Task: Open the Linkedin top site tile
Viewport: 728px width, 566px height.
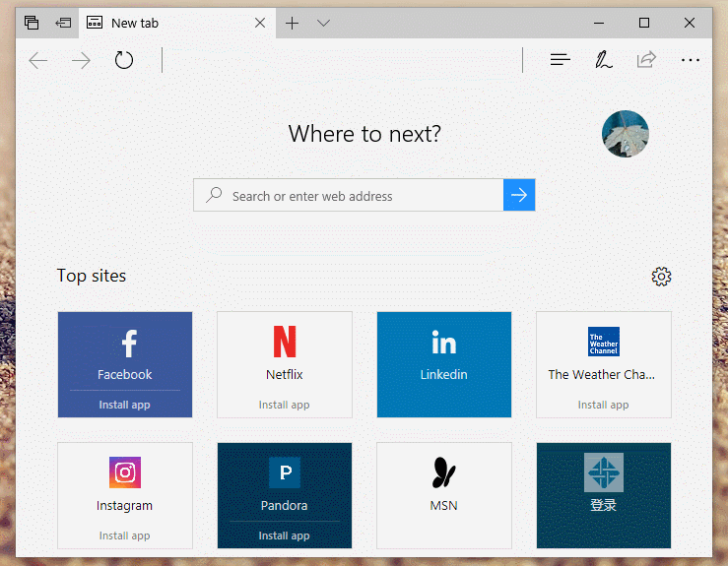Action: (x=444, y=364)
